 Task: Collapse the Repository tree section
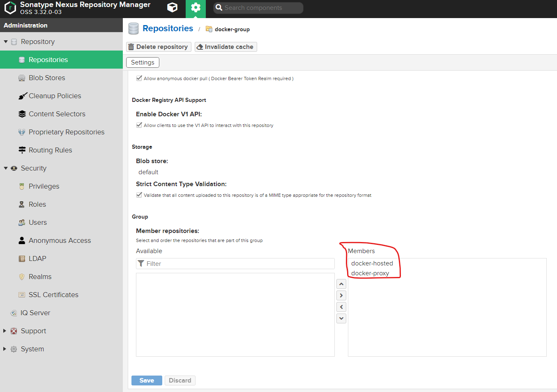(6, 42)
